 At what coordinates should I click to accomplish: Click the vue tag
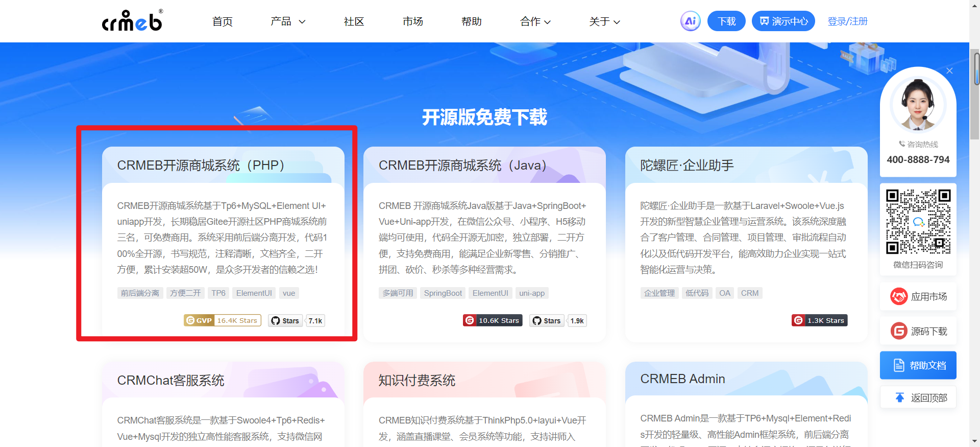pyautogui.click(x=289, y=293)
